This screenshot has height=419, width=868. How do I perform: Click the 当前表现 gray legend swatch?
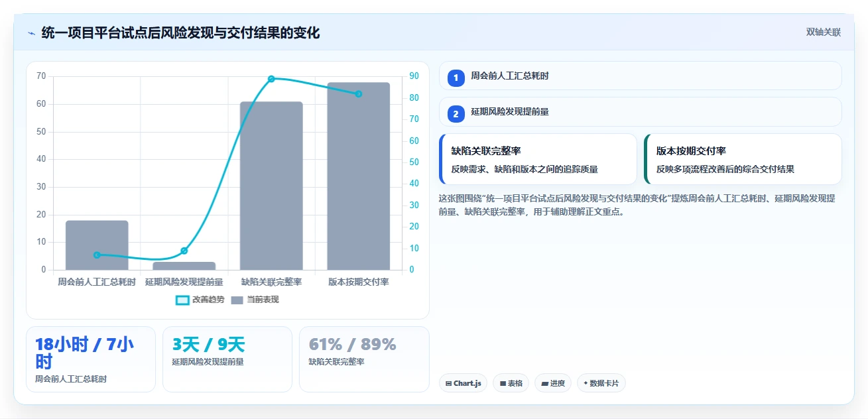point(237,300)
